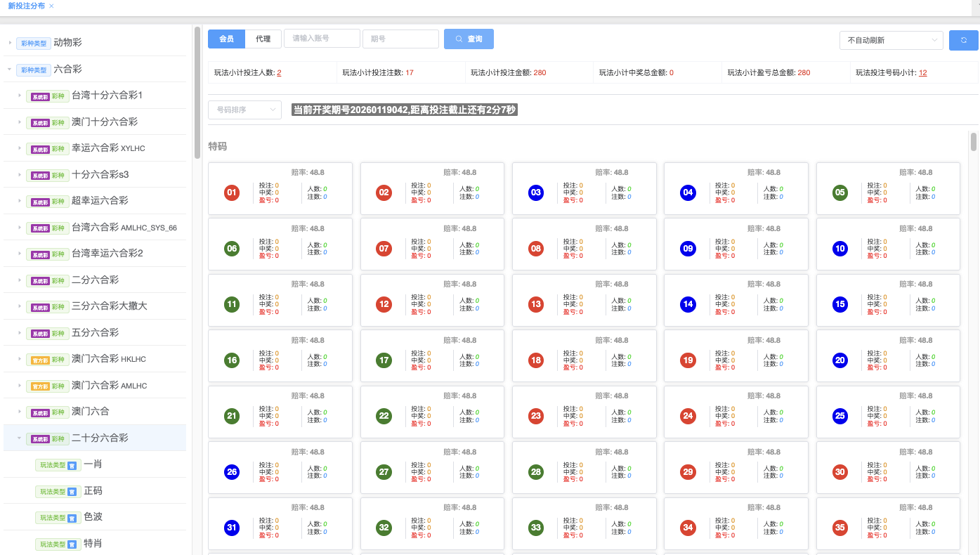Collapse the 二十分六合彩 tree node
Screen dimensions: 980x555
pos(19,438)
